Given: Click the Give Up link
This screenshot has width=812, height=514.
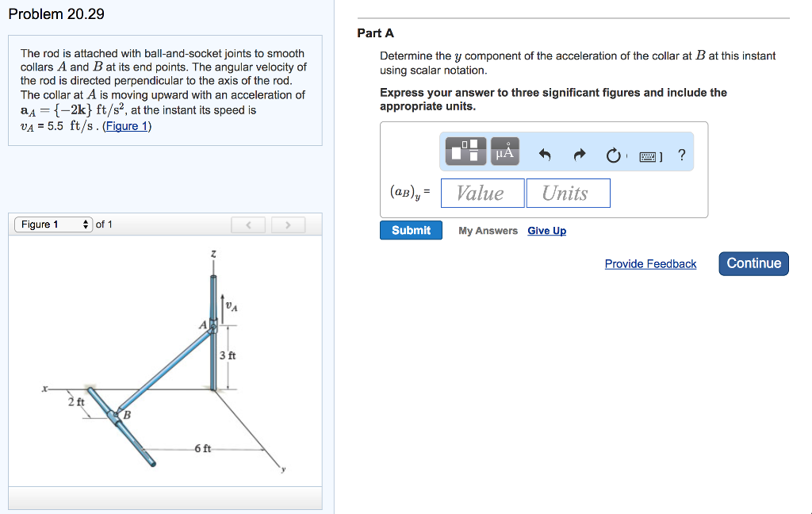Looking at the screenshot, I should [546, 231].
